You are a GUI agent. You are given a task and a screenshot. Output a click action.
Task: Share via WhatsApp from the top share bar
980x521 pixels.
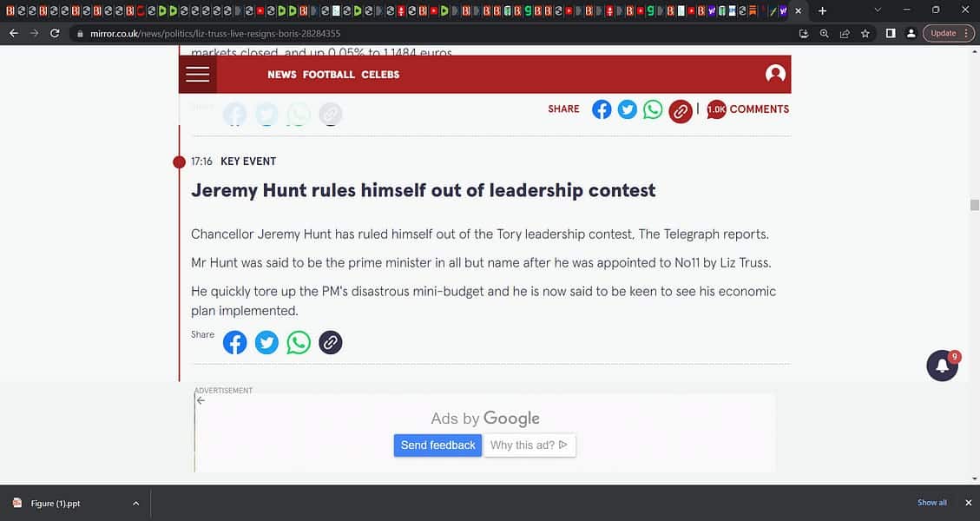(x=653, y=109)
